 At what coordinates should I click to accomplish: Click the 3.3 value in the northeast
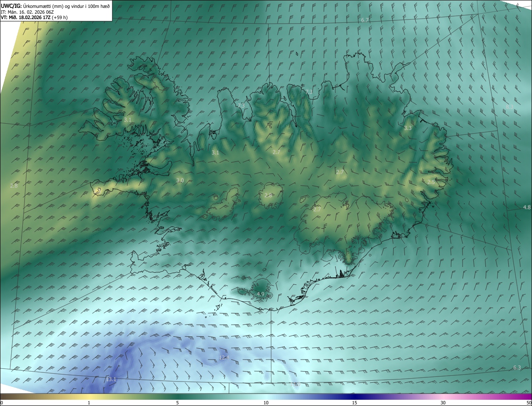click(408, 128)
